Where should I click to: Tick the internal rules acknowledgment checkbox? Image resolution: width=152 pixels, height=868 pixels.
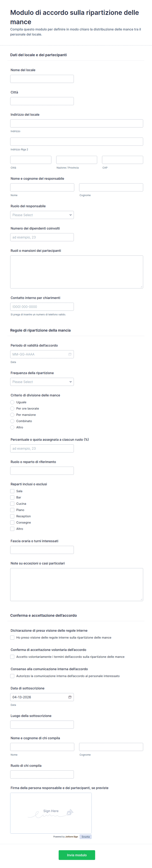pos(12,638)
